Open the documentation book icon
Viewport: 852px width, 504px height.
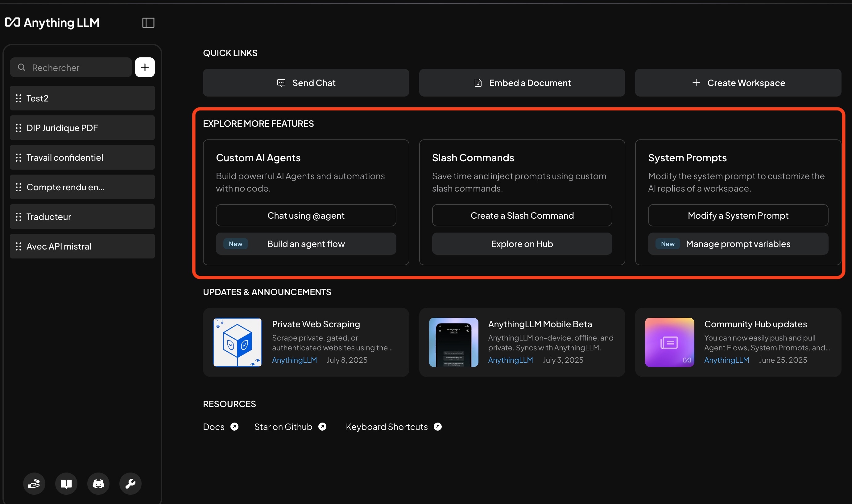[x=66, y=483]
